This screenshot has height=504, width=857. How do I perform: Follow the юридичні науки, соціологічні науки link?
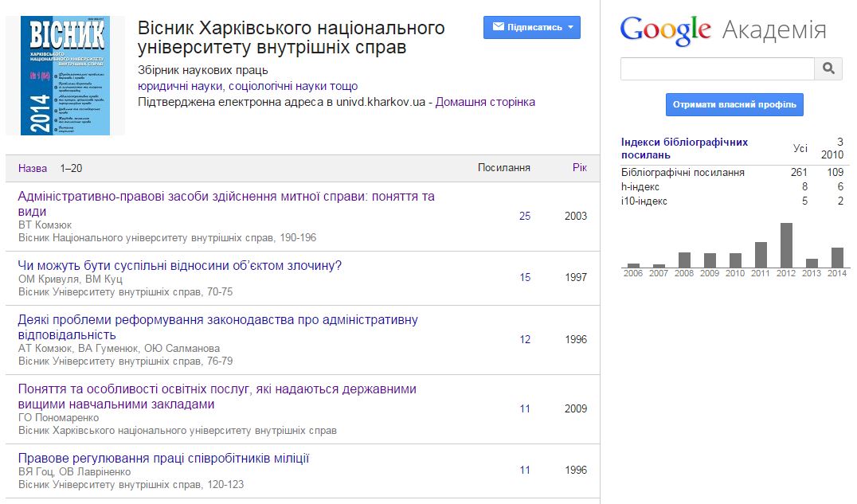point(248,86)
